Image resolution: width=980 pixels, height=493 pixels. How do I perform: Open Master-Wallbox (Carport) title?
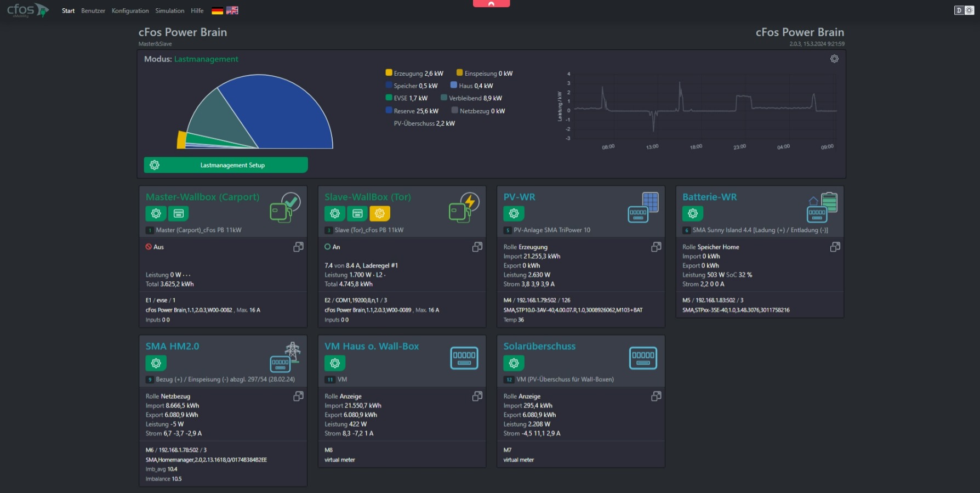tap(202, 197)
